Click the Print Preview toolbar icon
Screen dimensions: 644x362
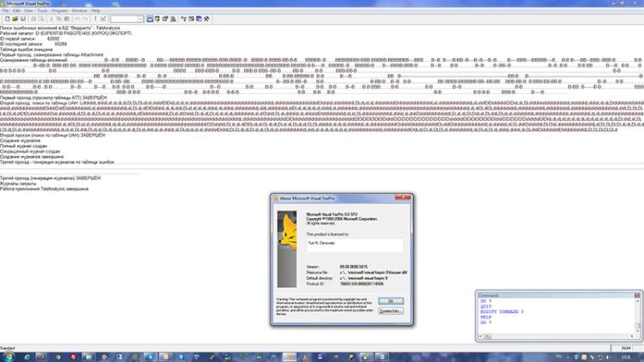(41, 19)
